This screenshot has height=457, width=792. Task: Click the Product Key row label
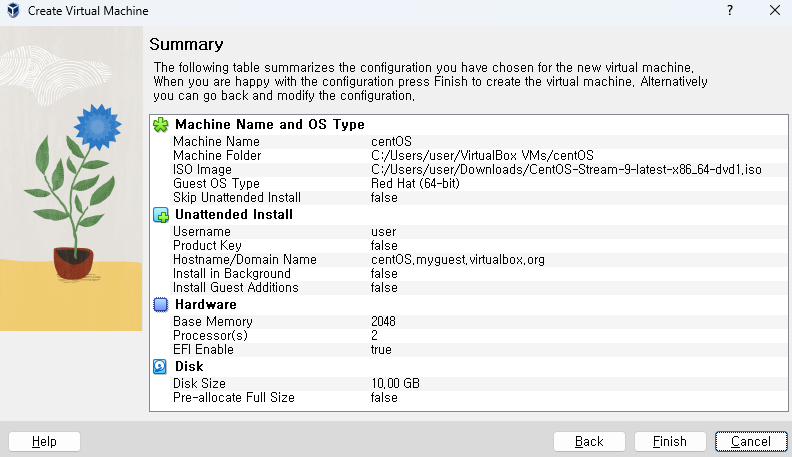(207, 245)
